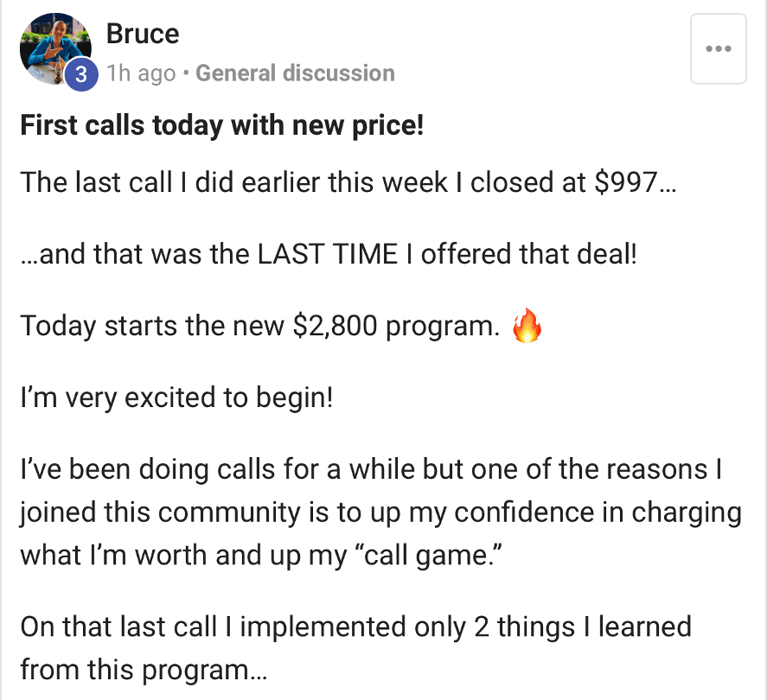Click the level 3 badge on avatar
Image resolution: width=767 pixels, height=700 pixels.
pyautogui.click(x=81, y=75)
